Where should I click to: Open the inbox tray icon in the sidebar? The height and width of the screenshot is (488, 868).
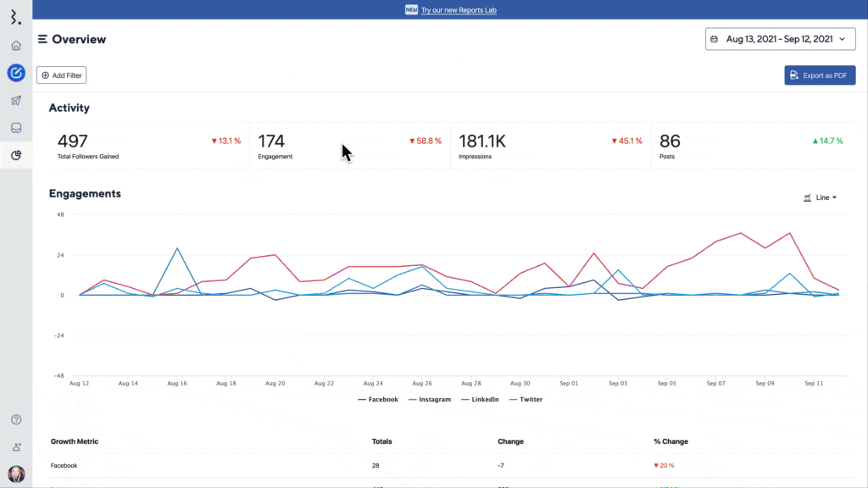coord(16,128)
